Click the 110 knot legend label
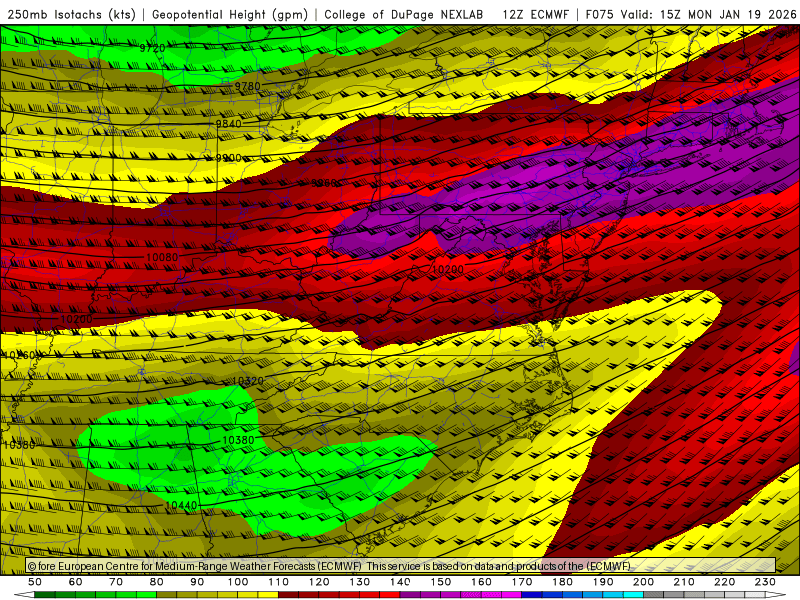The width and height of the screenshot is (800, 600). (x=278, y=582)
